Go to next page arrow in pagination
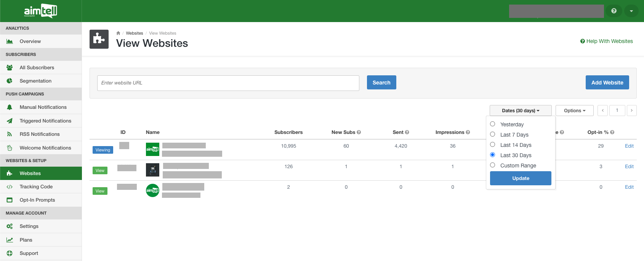This screenshot has height=261, width=644. tap(631, 111)
